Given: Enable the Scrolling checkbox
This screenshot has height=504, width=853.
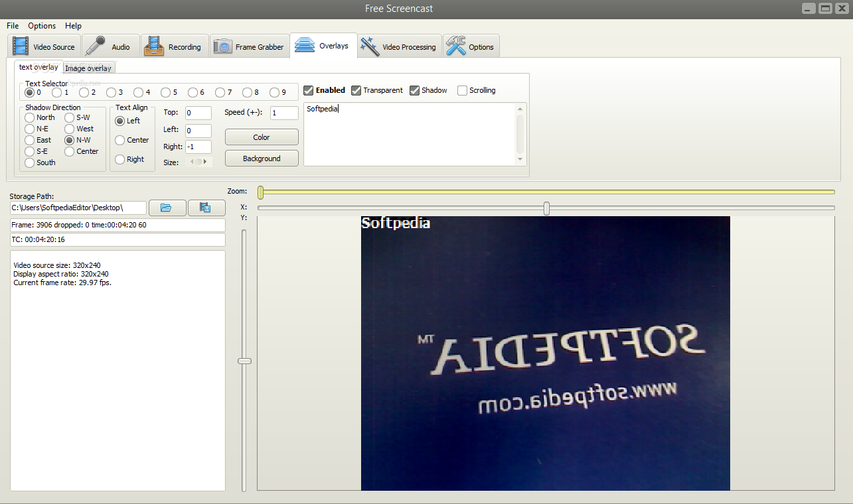Looking at the screenshot, I should pos(463,90).
